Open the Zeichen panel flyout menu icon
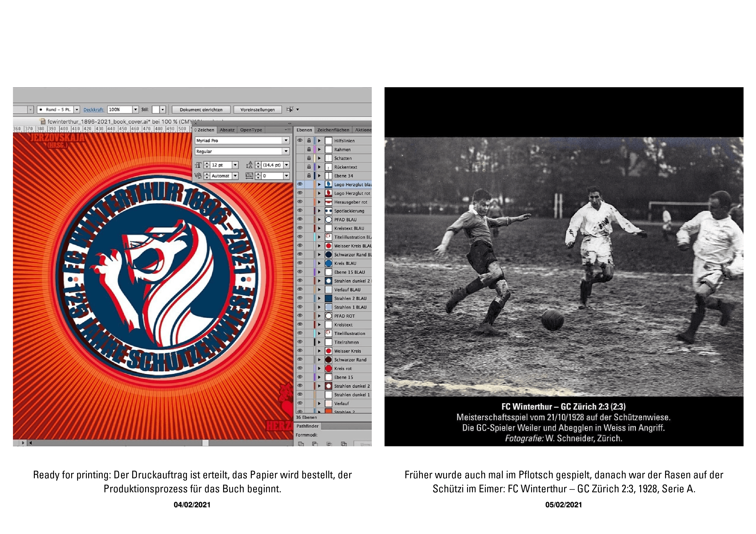The height and width of the screenshot is (534, 756). pos(287,130)
